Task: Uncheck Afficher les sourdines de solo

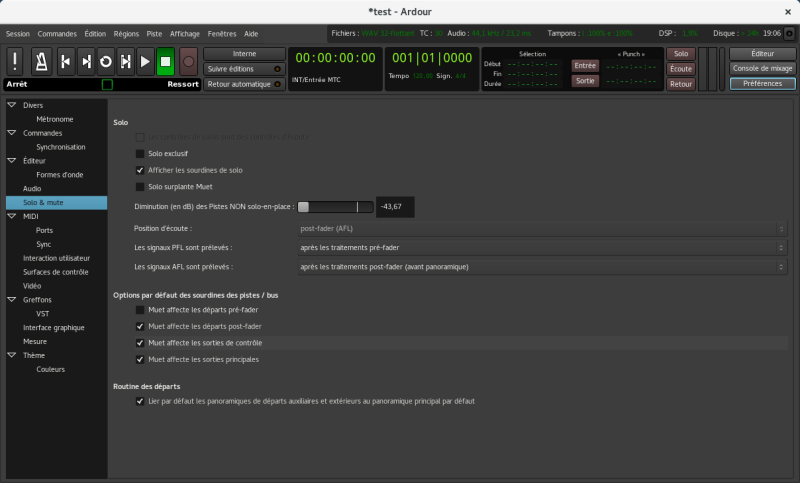Action: 140,170
